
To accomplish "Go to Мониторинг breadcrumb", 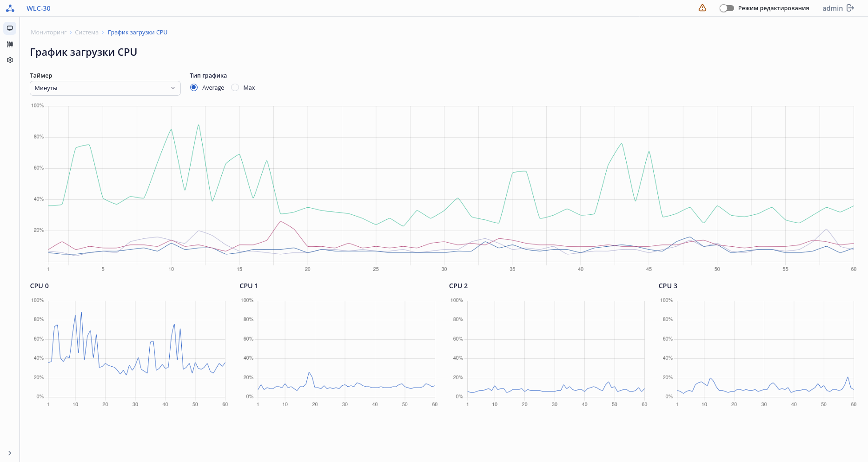I will click(49, 33).
